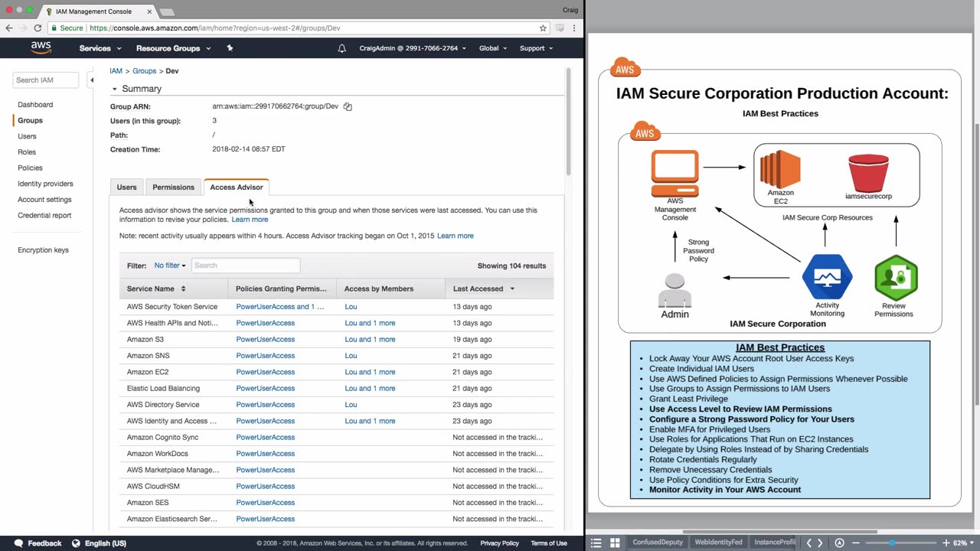Go to the next sheet in the viewer
Image resolution: width=980 pixels, height=551 pixels.
[820, 543]
